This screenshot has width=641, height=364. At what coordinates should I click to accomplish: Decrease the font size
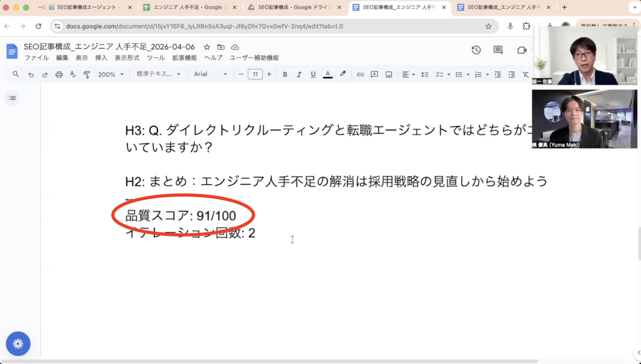coord(241,74)
